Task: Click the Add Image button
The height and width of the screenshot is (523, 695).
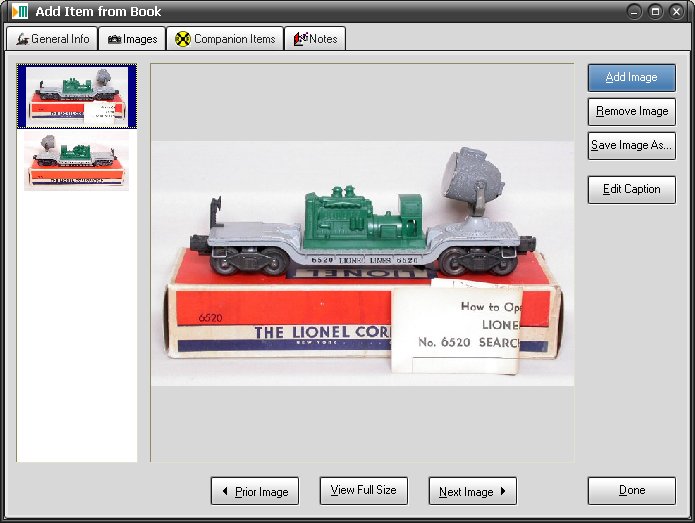Action: coord(632,78)
